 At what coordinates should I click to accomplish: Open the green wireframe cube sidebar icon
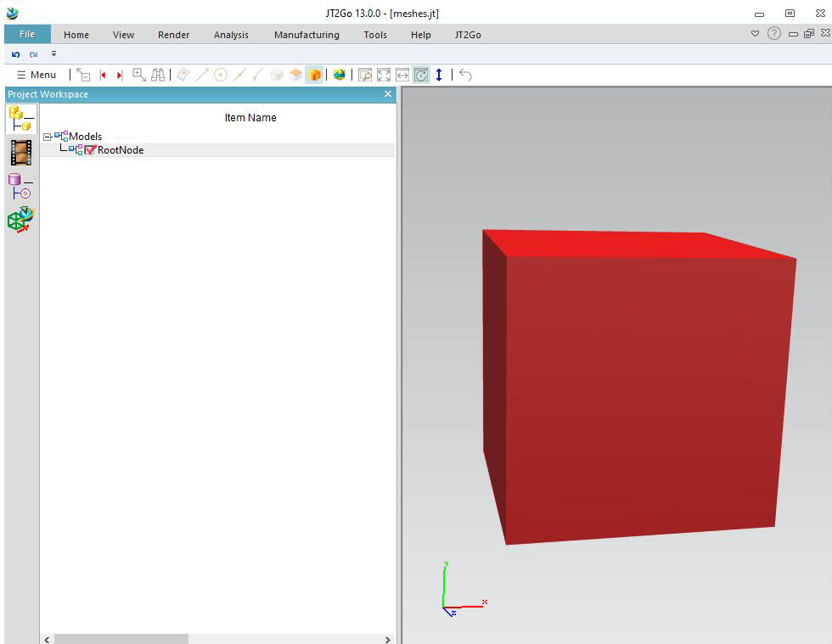point(21,220)
